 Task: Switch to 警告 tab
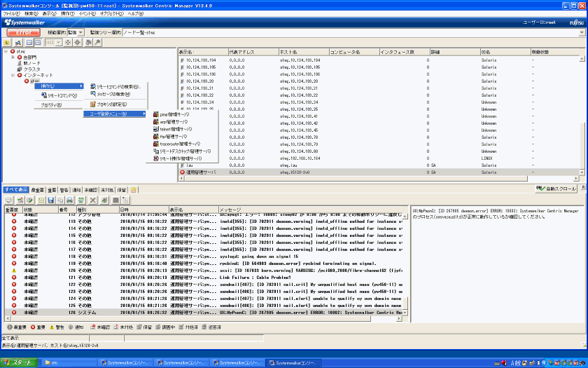click(x=64, y=190)
